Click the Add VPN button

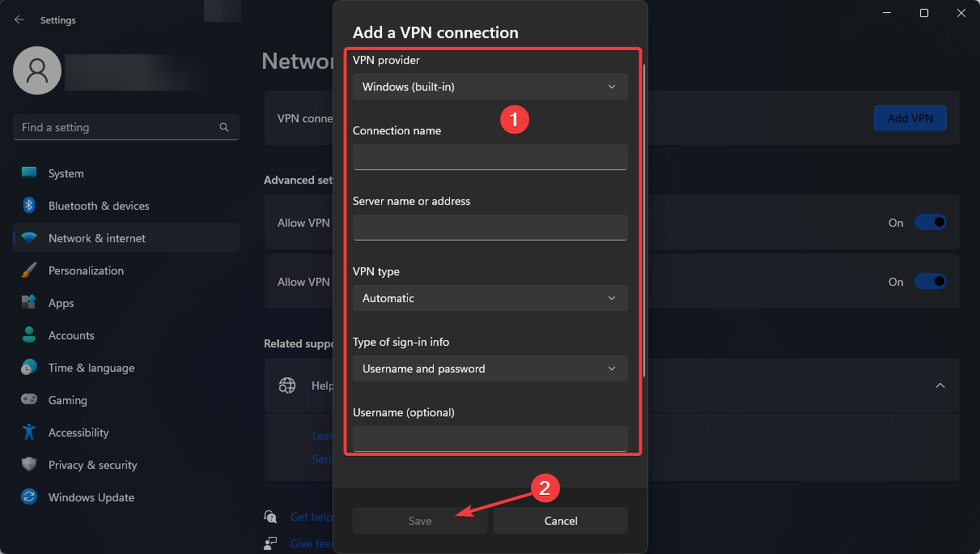910,118
